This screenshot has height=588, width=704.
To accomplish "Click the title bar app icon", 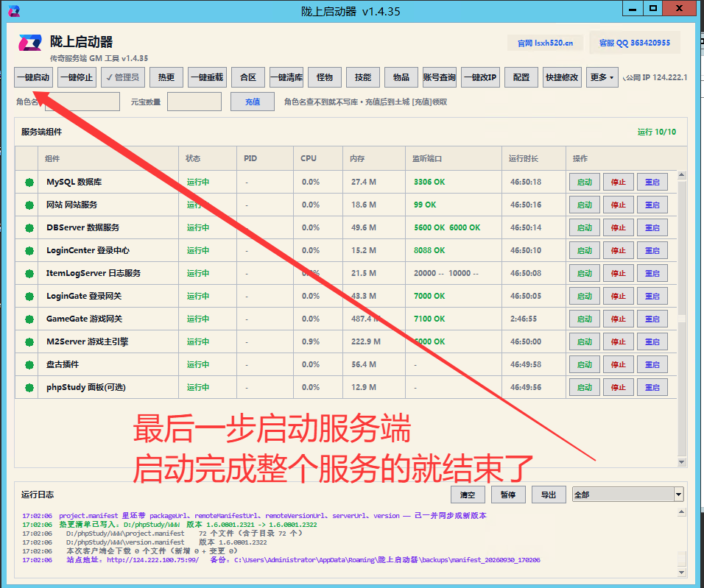I will 15,11.
